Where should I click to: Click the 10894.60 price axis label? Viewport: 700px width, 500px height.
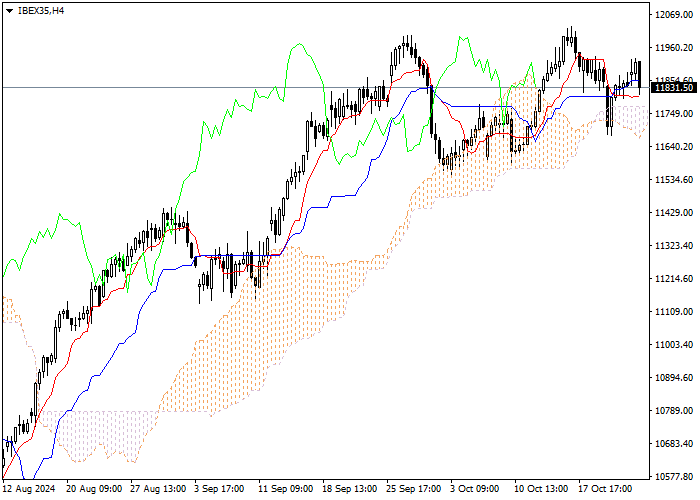pos(674,378)
